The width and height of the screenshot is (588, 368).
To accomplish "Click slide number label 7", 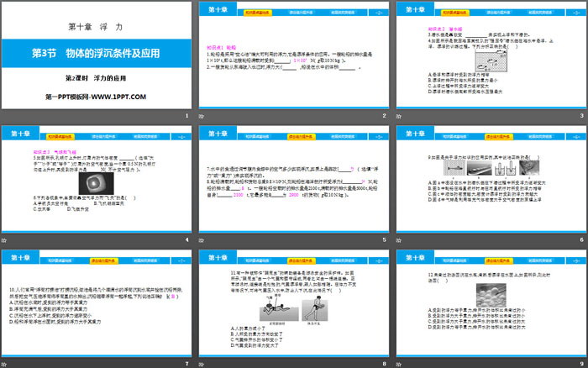I will (x=186, y=364).
